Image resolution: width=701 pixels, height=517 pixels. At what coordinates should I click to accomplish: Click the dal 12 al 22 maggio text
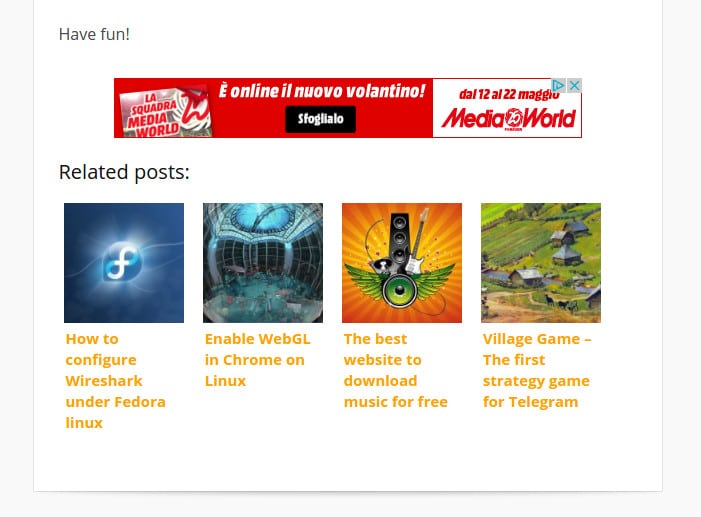tap(509, 94)
